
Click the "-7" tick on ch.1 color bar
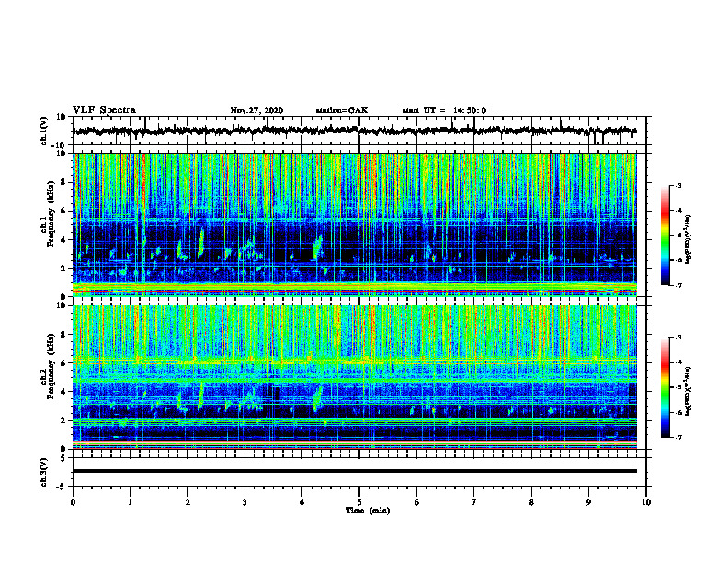(x=677, y=285)
